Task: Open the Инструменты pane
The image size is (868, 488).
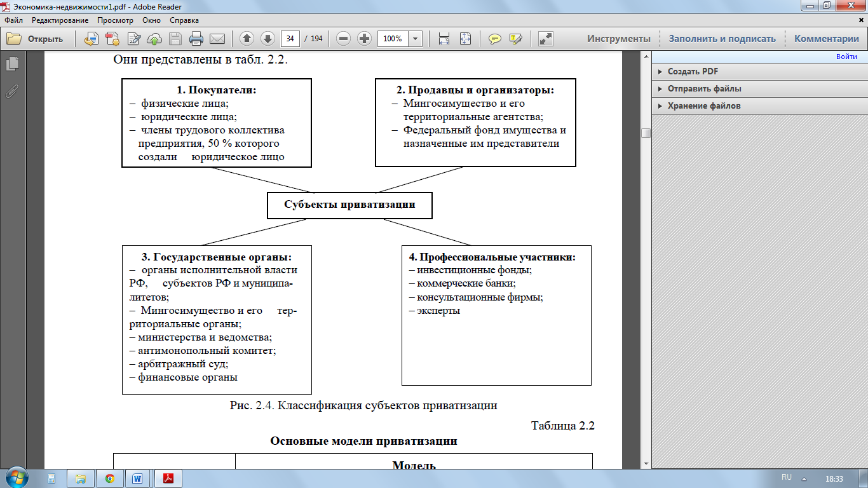Action: click(x=618, y=39)
